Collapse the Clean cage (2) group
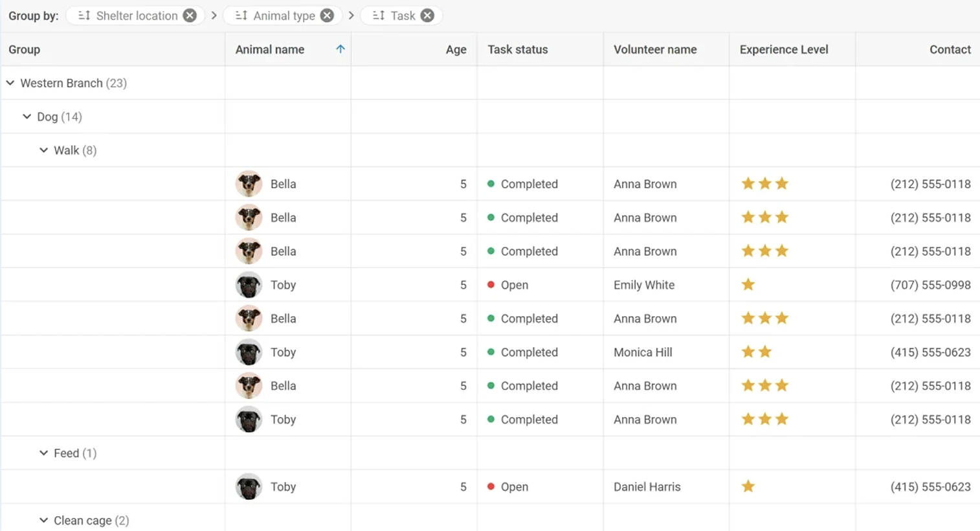The image size is (980, 531). tap(43, 520)
